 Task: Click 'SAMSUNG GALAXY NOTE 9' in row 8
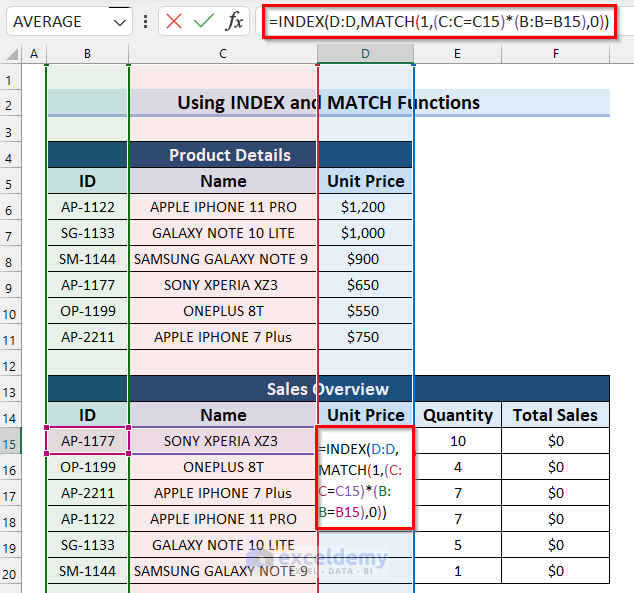point(223,259)
